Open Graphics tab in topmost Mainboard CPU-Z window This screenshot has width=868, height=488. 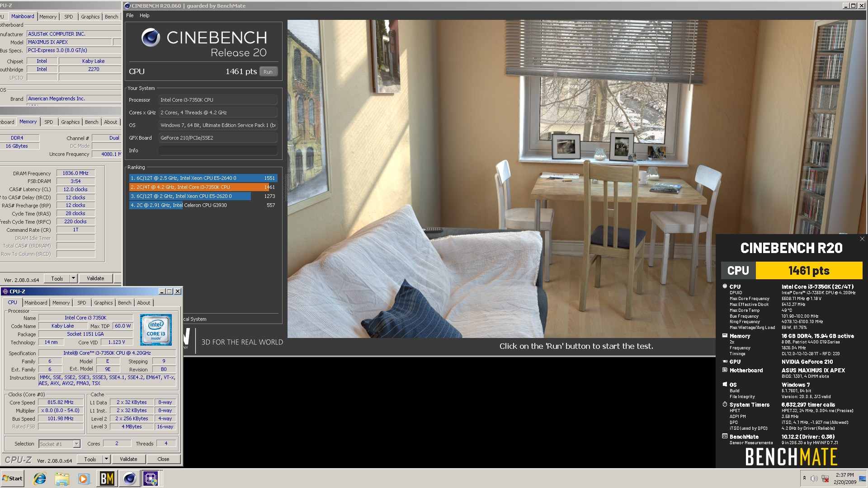point(90,17)
